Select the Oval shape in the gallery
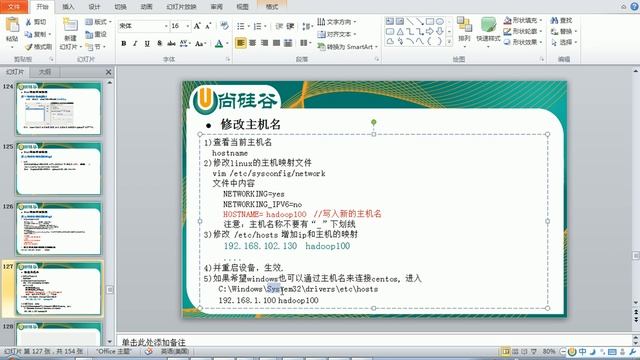Viewport: 640px width, 360px height. (440, 22)
